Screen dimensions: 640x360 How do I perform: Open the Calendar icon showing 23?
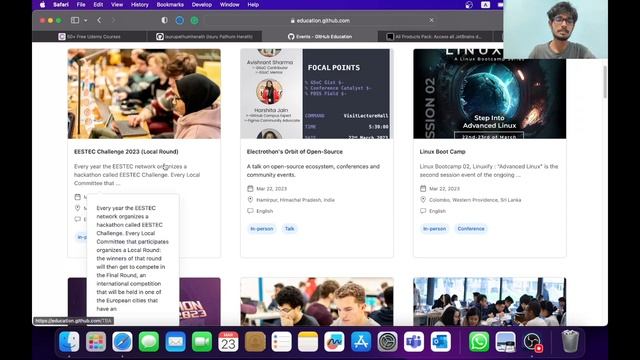229,342
